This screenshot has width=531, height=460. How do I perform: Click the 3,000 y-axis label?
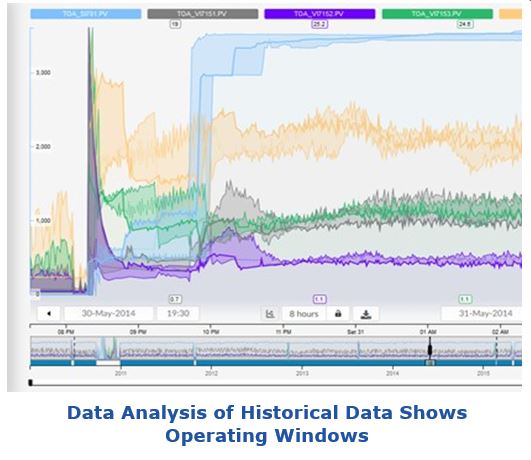click(x=43, y=72)
